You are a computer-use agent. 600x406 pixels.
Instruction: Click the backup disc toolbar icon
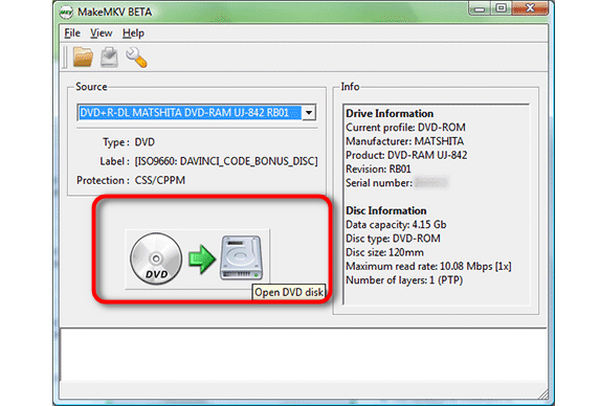click(x=109, y=57)
